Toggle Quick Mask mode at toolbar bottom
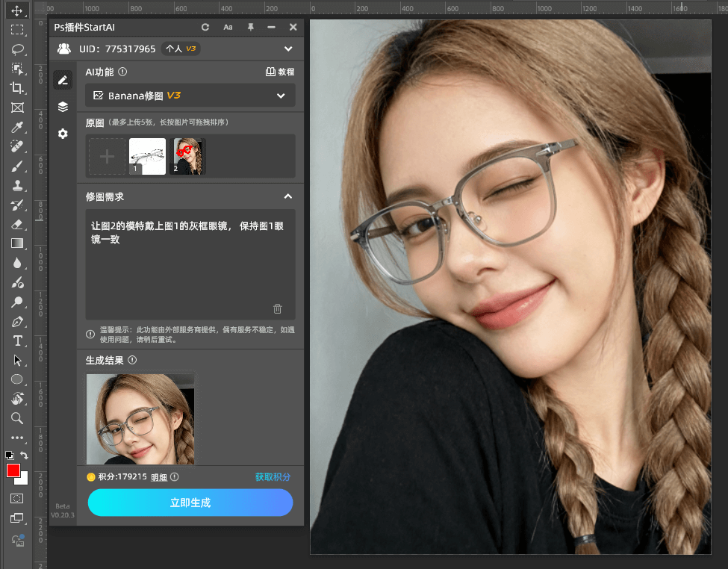 click(x=18, y=498)
